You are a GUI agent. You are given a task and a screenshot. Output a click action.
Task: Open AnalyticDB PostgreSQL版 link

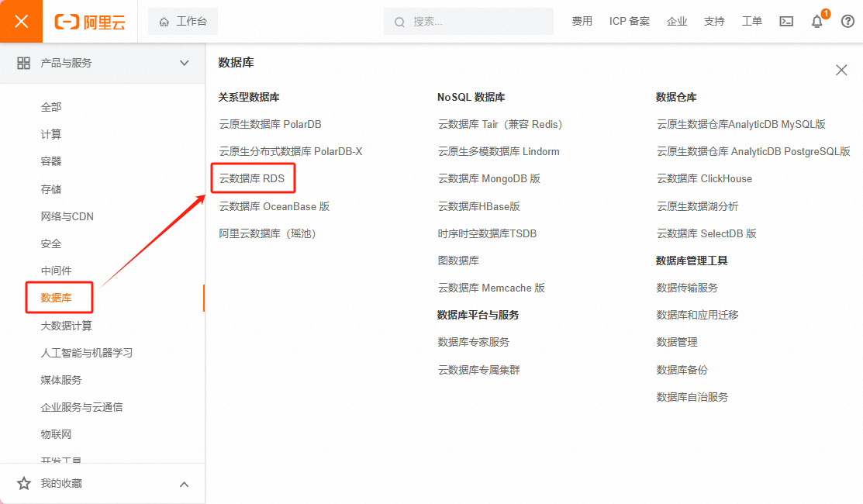pos(754,151)
